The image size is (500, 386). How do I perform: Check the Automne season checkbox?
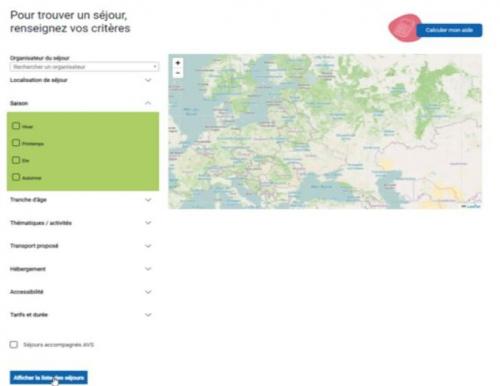[16, 177]
